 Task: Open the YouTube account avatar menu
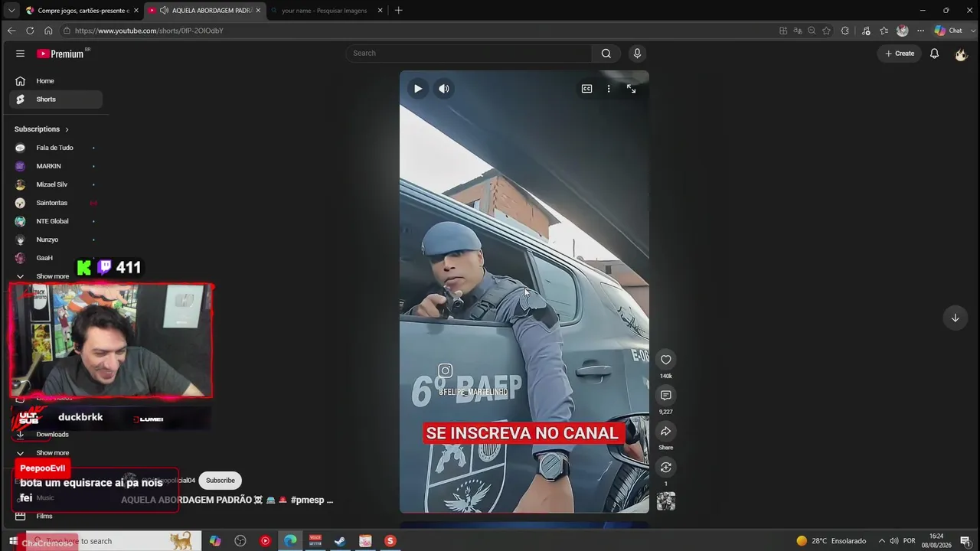click(961, 54)
